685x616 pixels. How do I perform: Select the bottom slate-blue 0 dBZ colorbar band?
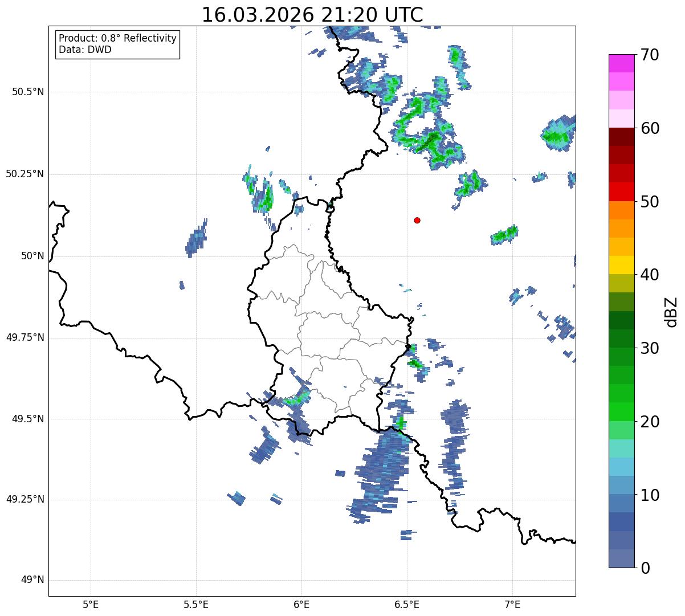point(622,558)
